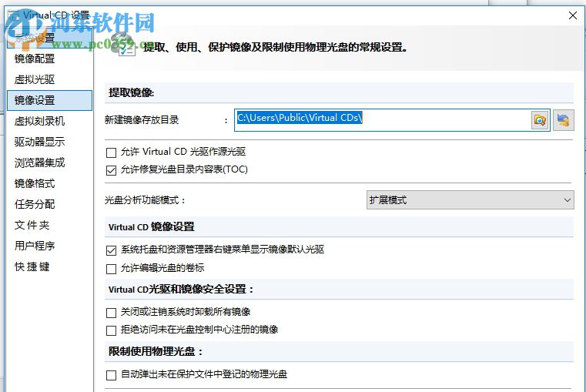Select 快捷键 in the sidebar
This screenshot has height=392, width=586.
[49, 266]
